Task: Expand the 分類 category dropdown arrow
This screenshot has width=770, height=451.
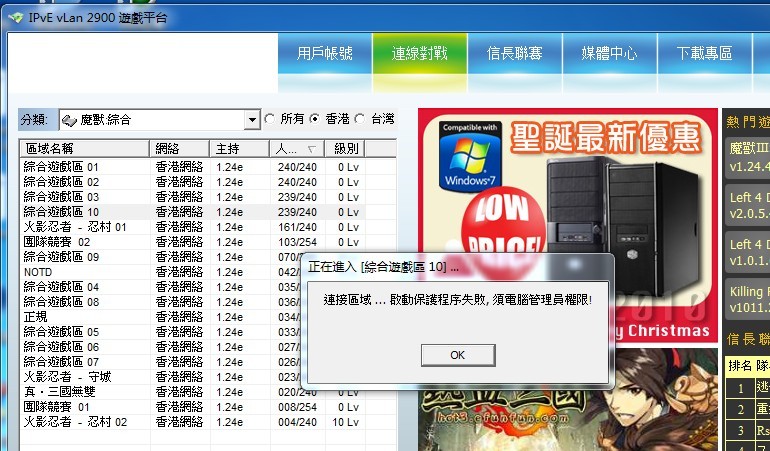Action: click(x=252, y=119)
